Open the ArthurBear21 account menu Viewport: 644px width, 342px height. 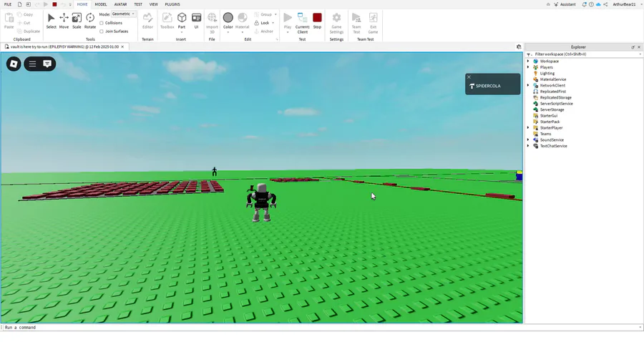point(626,4)
